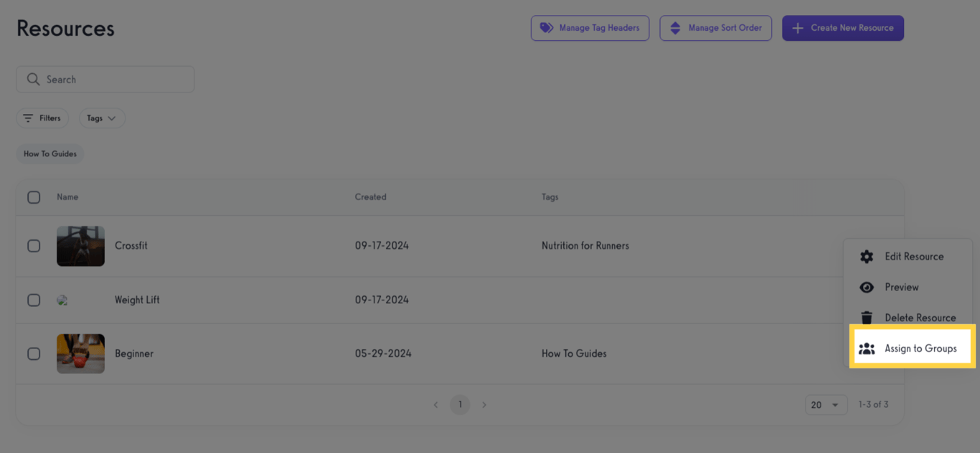This screenshot has height=453, width=980.
Task: Click the people icon beside Assign to Groups
Action: (x=867, y=348)
